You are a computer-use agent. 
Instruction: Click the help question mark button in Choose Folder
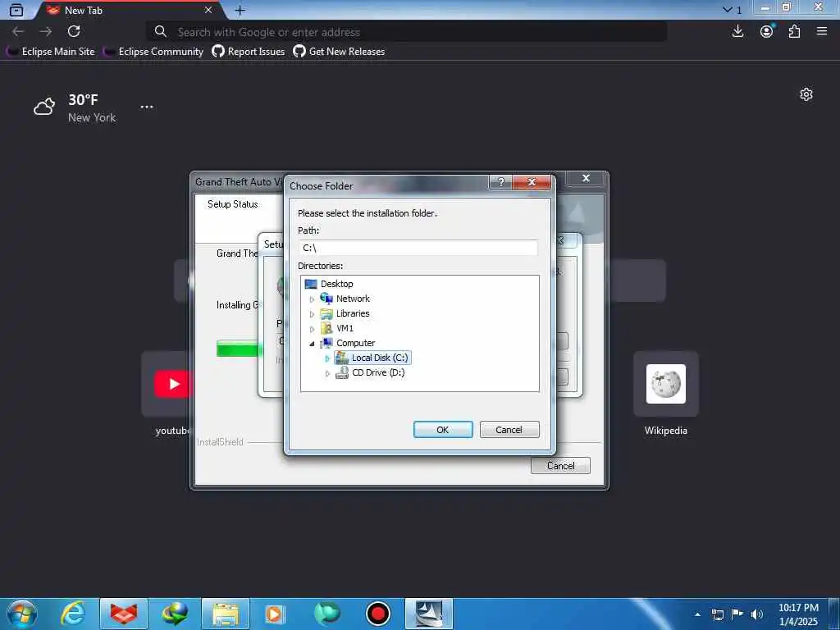(501, 182)
